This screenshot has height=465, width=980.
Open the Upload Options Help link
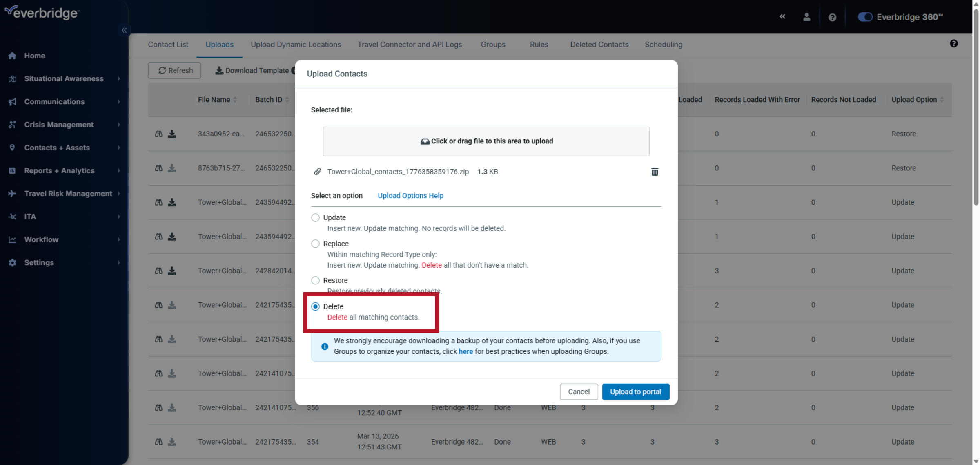410,196
